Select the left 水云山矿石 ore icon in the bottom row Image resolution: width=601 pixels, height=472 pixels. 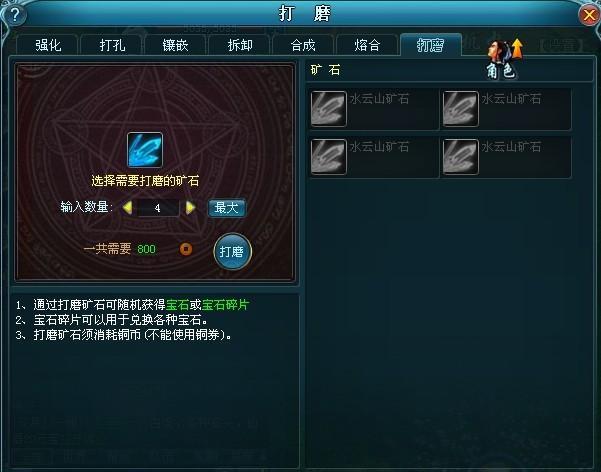pyautogui.click(x=328, y=157)
